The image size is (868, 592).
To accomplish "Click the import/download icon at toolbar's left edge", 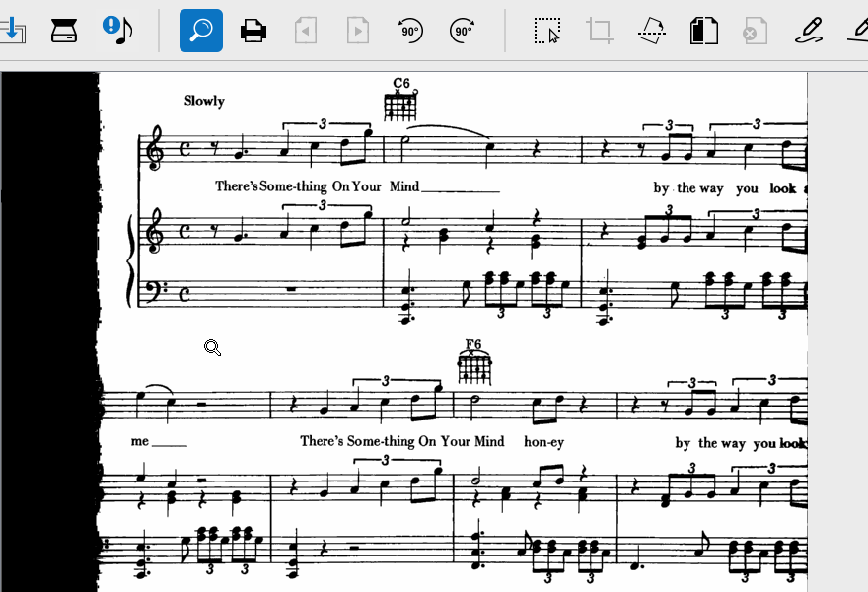I will 12,30.
